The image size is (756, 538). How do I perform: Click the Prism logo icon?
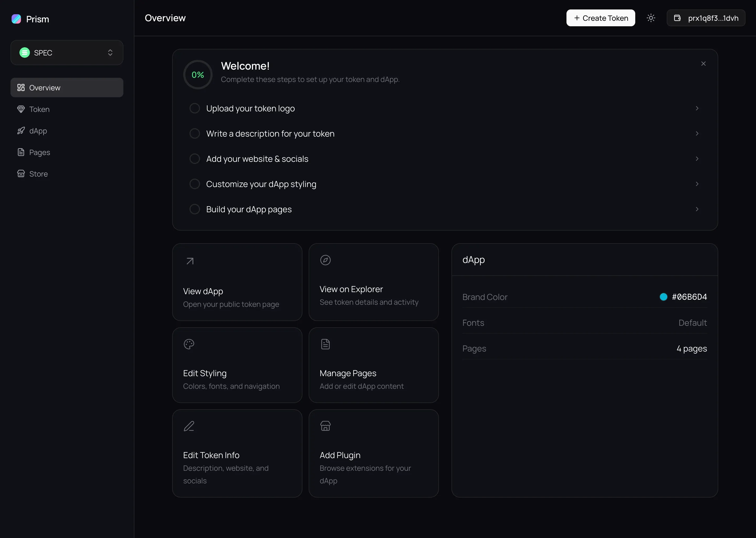pos(16,19)
